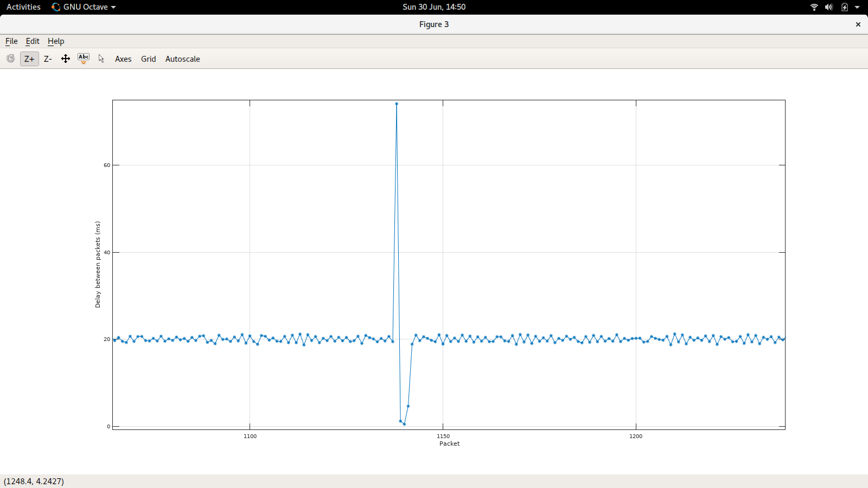Click the Wi-Fi status icon
868x488 pixels.
814,7
